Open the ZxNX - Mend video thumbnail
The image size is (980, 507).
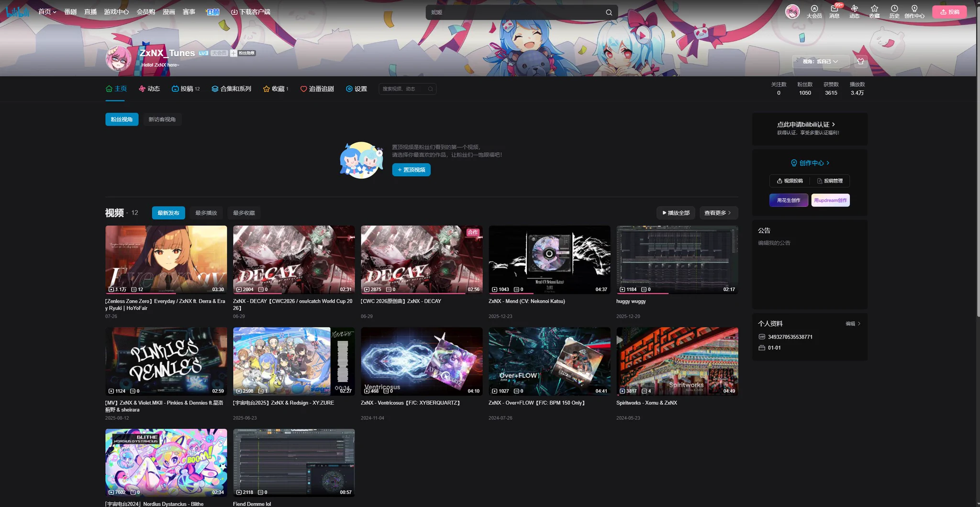coord(549,260)
